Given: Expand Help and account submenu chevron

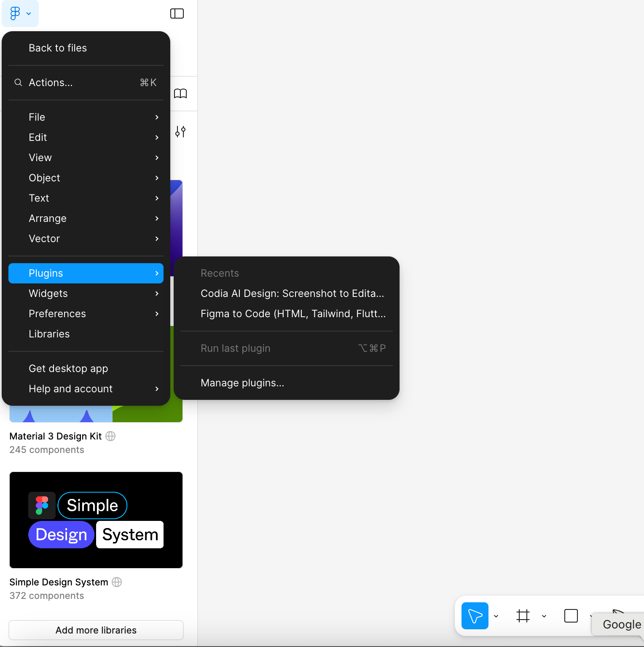Looking at the screenshot, I should point(157,389).
